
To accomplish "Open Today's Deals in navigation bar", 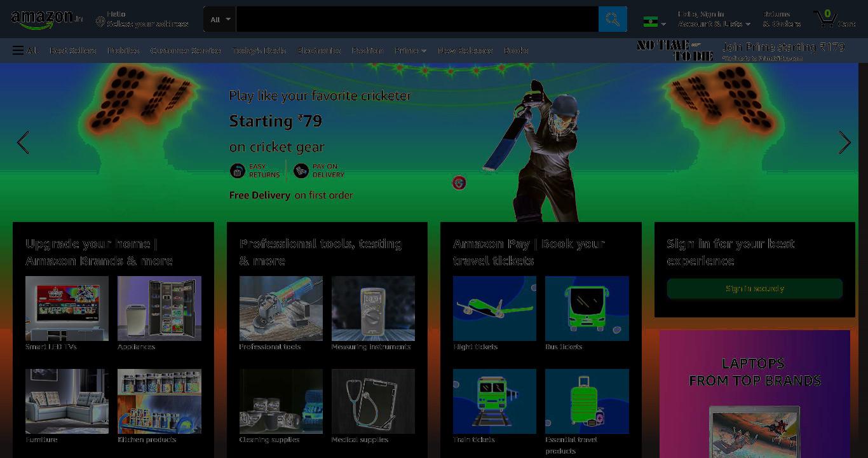I will point(259,50).
